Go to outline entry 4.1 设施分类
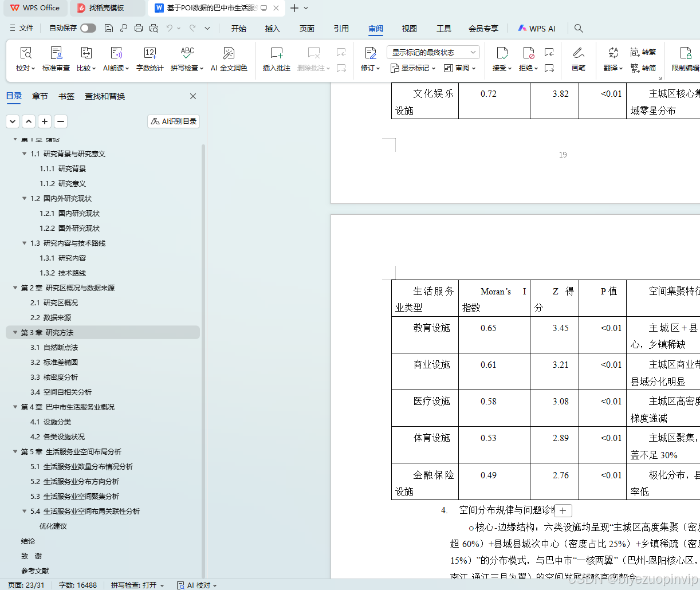The image size is (700, 590). tap(50, 422)
